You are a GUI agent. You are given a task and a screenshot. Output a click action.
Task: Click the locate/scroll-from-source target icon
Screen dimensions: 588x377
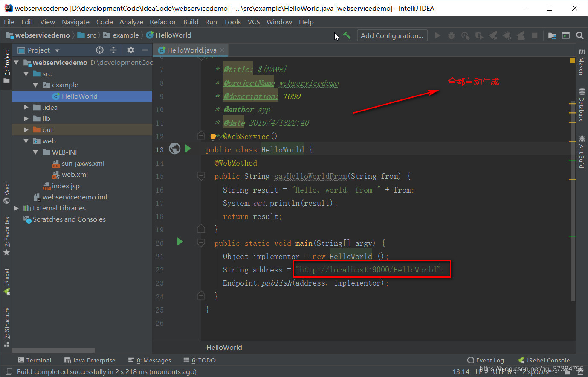(100, 50)
